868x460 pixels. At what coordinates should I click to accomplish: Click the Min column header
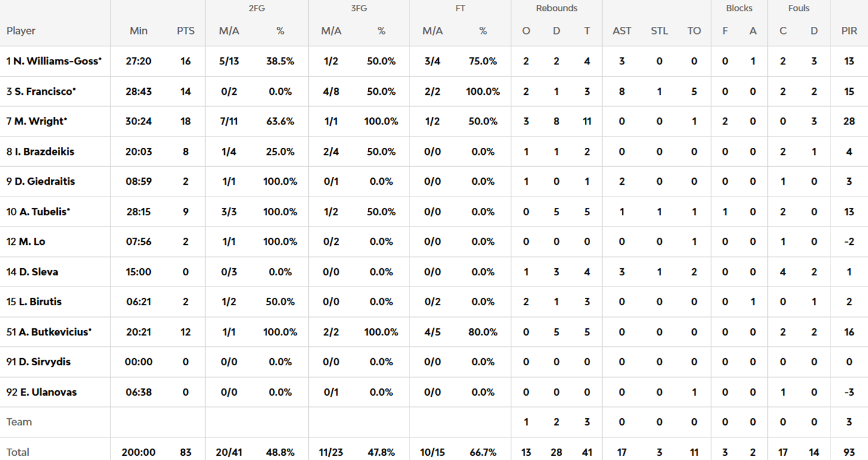point(138,31)
